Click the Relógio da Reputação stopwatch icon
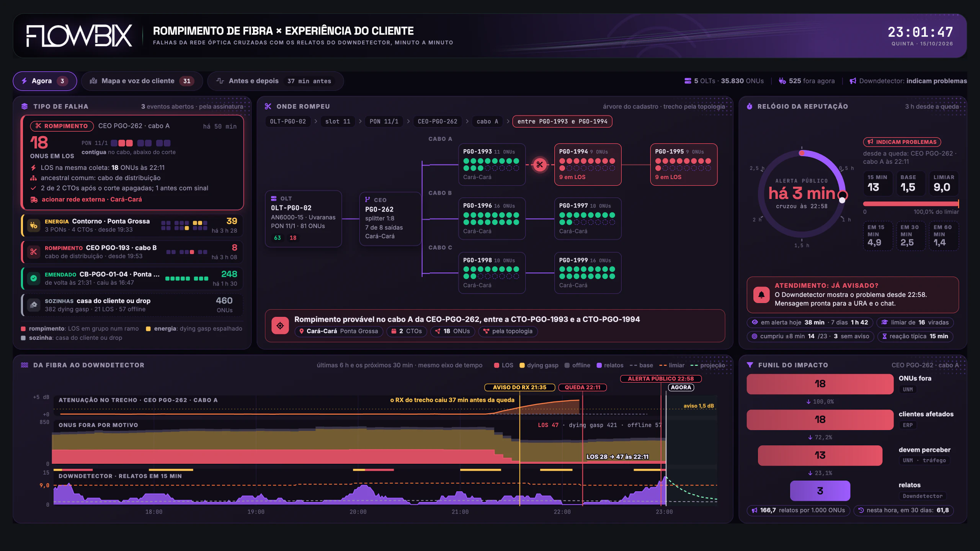Image resolution: width=980 pixels, height=551 pixels. tap(749, 106)
